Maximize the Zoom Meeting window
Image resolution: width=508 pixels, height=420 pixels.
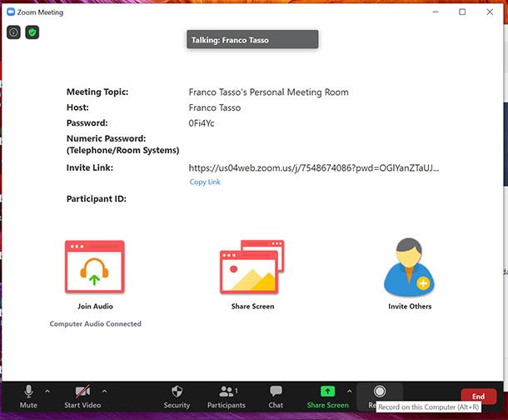(462, 12)
